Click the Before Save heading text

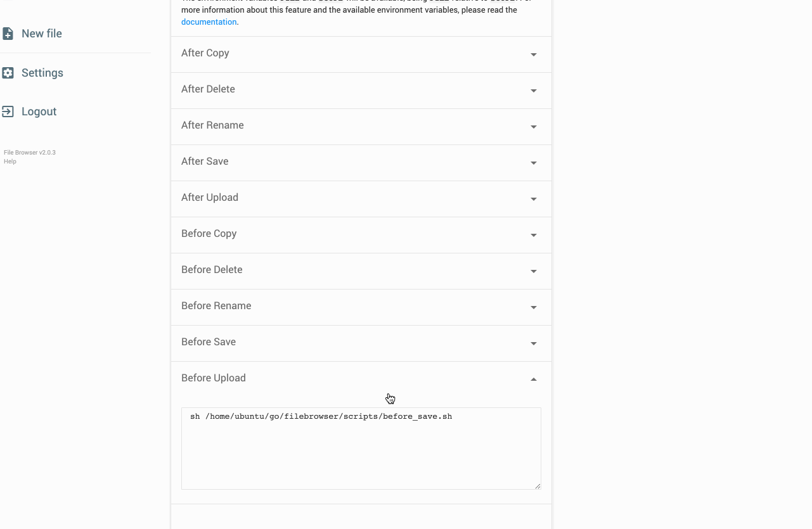point(209,342)
